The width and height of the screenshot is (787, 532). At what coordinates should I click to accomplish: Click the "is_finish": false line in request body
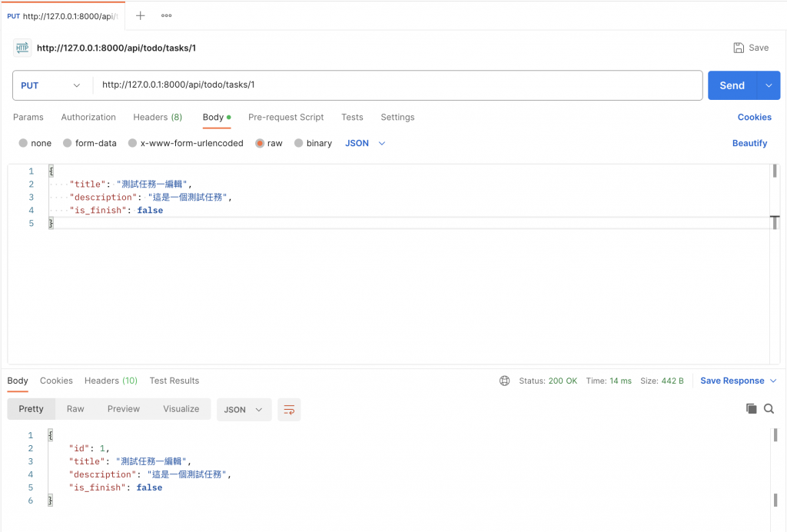pos(116,211)
